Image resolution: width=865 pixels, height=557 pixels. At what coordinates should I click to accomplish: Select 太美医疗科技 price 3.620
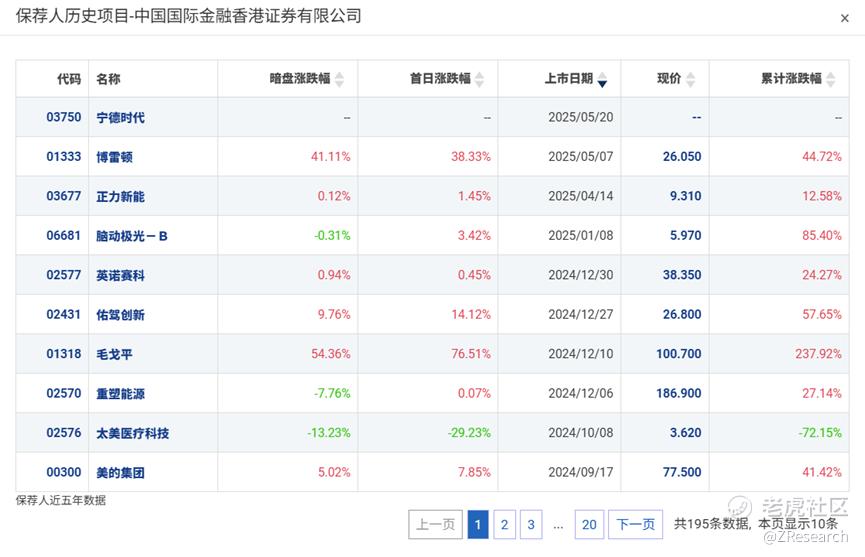(x=685, y=433)
